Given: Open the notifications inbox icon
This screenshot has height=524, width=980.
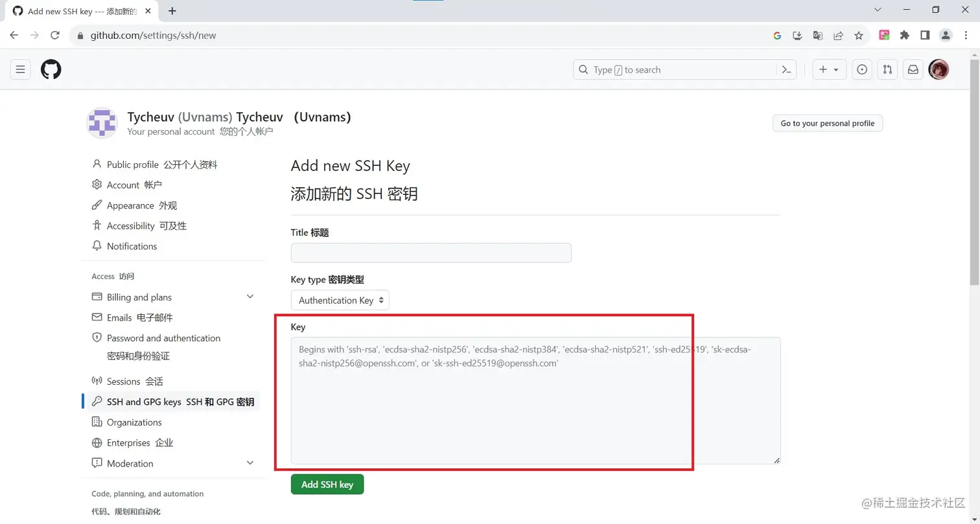Looking at the screenshot, I should 913,69.
